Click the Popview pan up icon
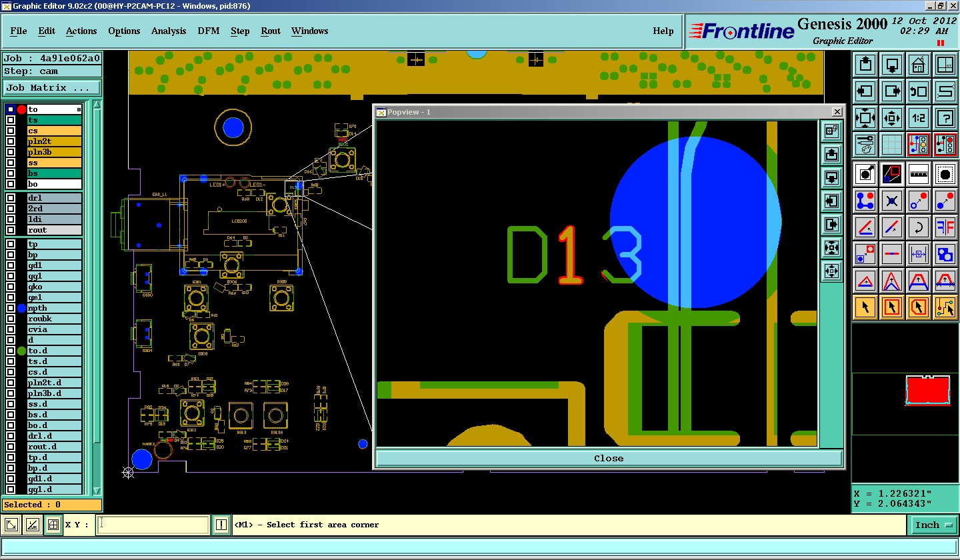Viewport: 960px width, 560px height. pos(831,154)
